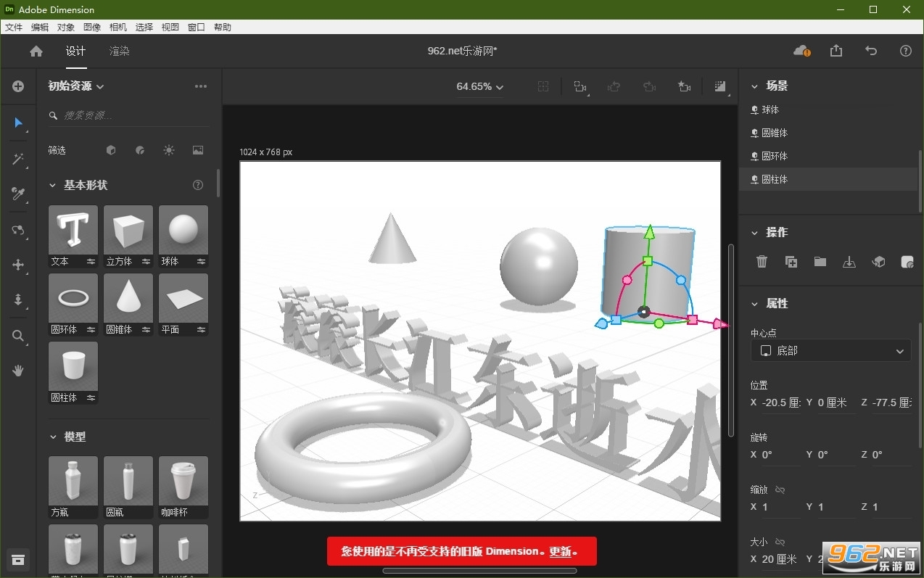The height and width of the screenshot is (578, 924).
Task: Open the 初始资源 library dropdown
Action: tap(76, 86)
